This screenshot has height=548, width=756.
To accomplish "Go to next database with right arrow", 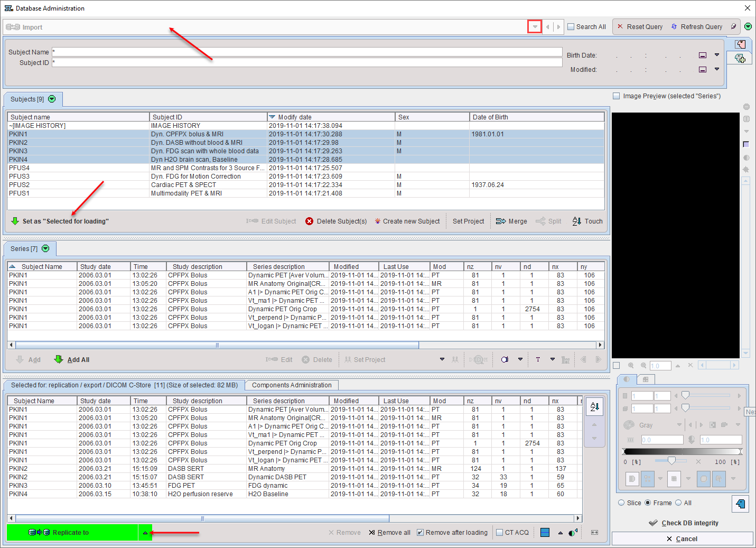I will (558, 27).
